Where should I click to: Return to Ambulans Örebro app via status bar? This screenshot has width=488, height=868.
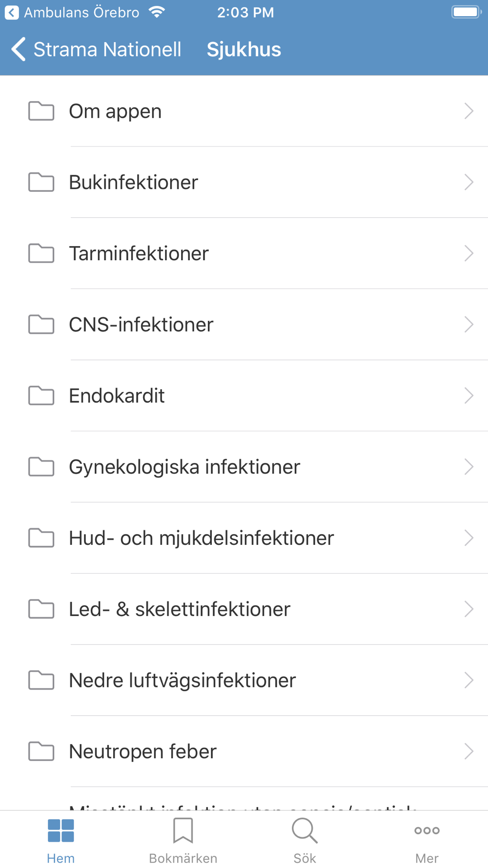point(72,13)
